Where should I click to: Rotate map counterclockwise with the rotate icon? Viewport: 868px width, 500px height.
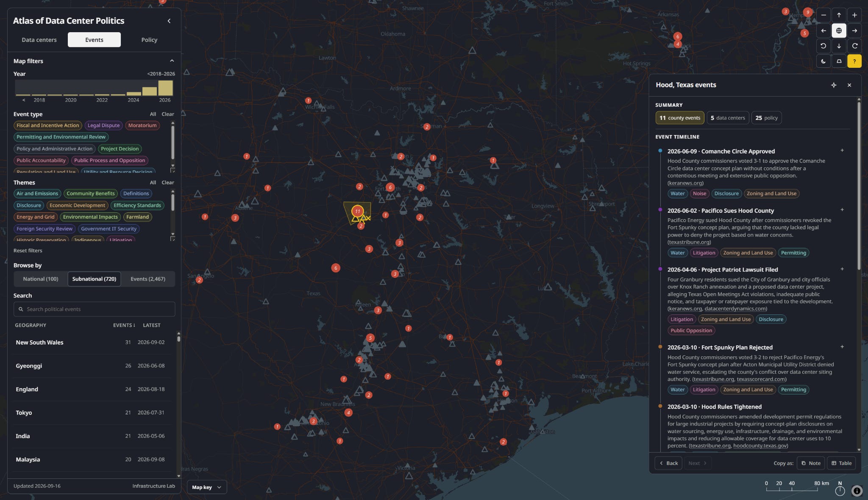point(823,46)
